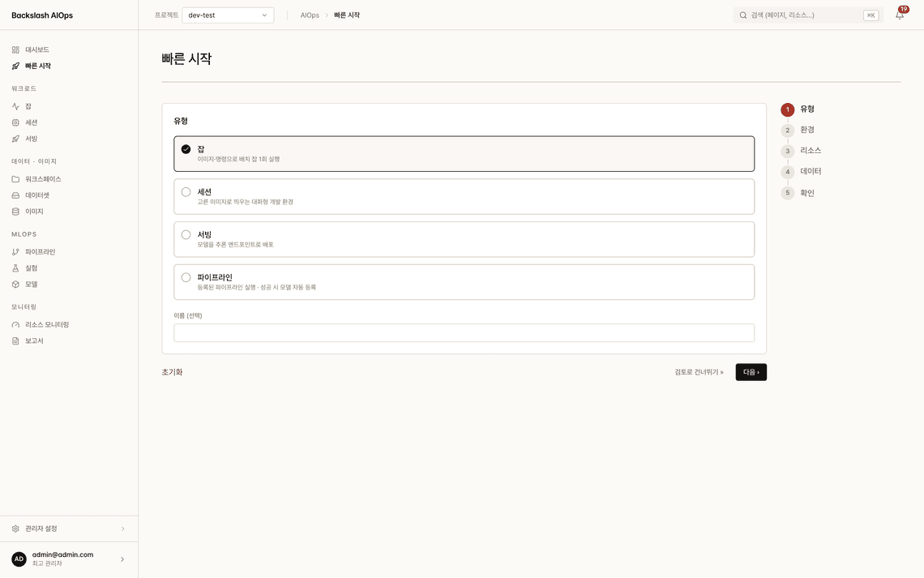Click the search field 검색 (페이지, 리소스...)
The height and width of the screenshot is (578, 924).
[808, 15]
